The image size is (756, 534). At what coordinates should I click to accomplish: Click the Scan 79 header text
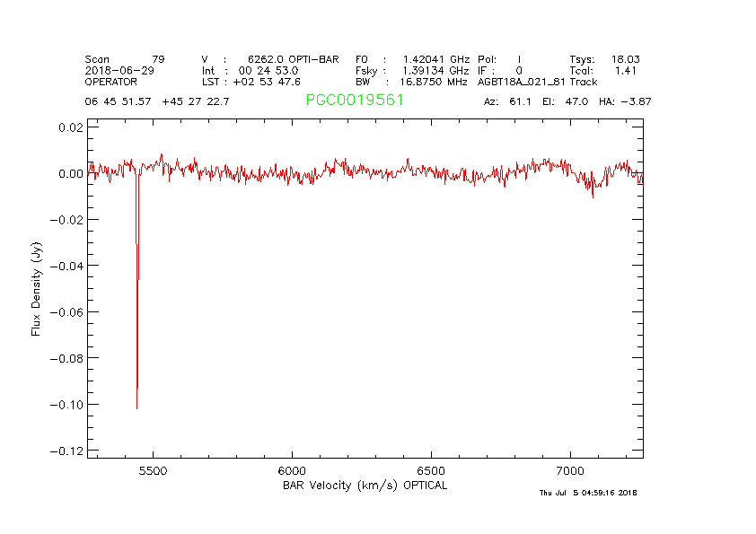(x=125, y=59)
